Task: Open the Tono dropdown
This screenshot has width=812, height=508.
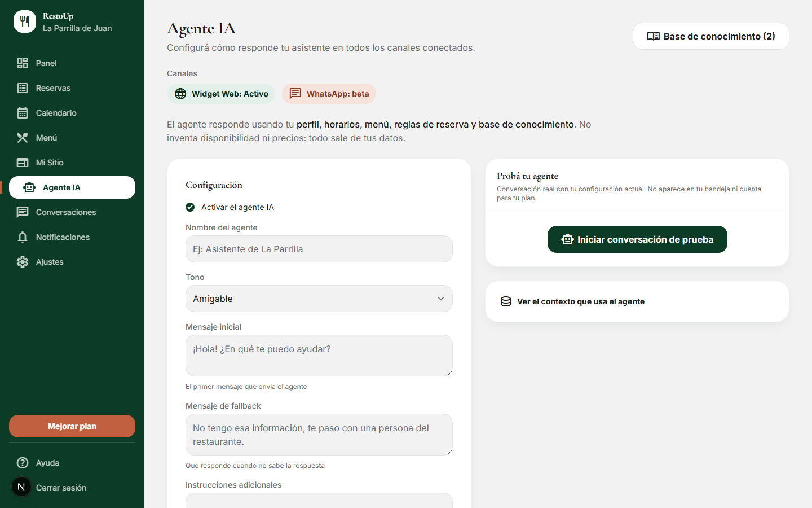Action: pyautogui.click(x=319, y=299)
